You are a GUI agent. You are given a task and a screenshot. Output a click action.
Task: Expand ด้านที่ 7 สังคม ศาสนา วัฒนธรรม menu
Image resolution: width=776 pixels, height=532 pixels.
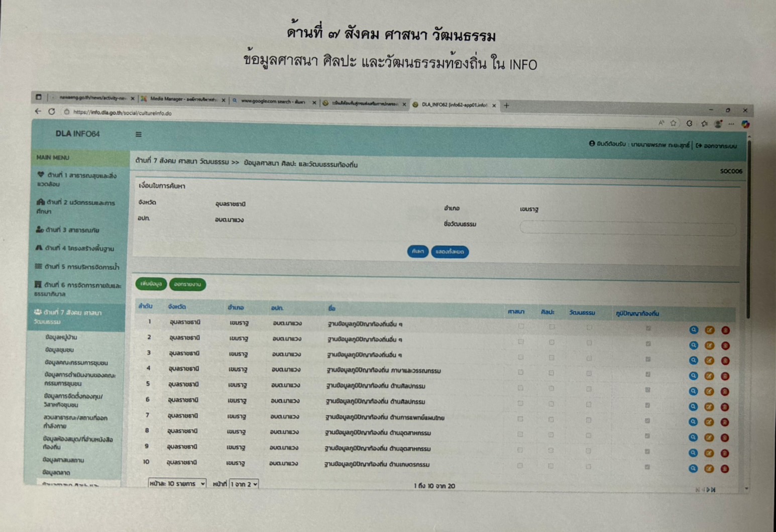pyautogui.click(x=75, y=317)
